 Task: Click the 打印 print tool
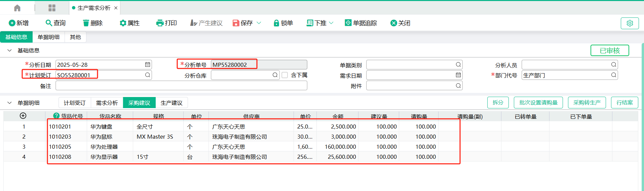click(x=166, y=23)
